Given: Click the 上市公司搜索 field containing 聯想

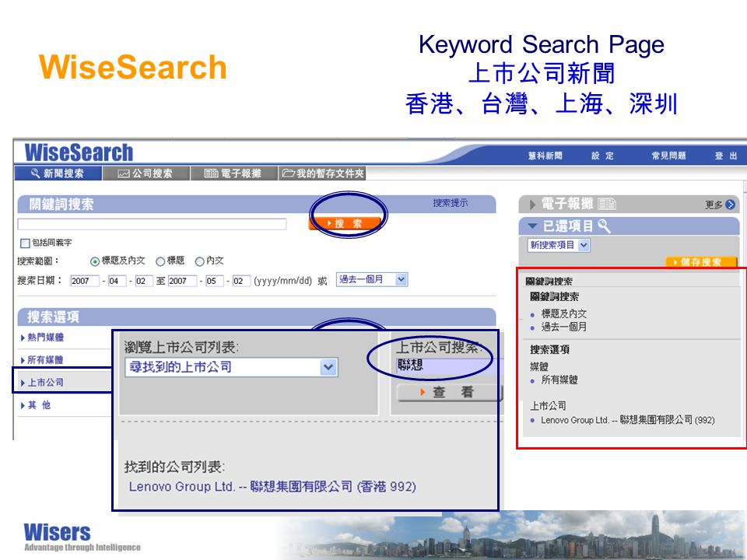Looking at the screenshot, I should pos(448,366).
